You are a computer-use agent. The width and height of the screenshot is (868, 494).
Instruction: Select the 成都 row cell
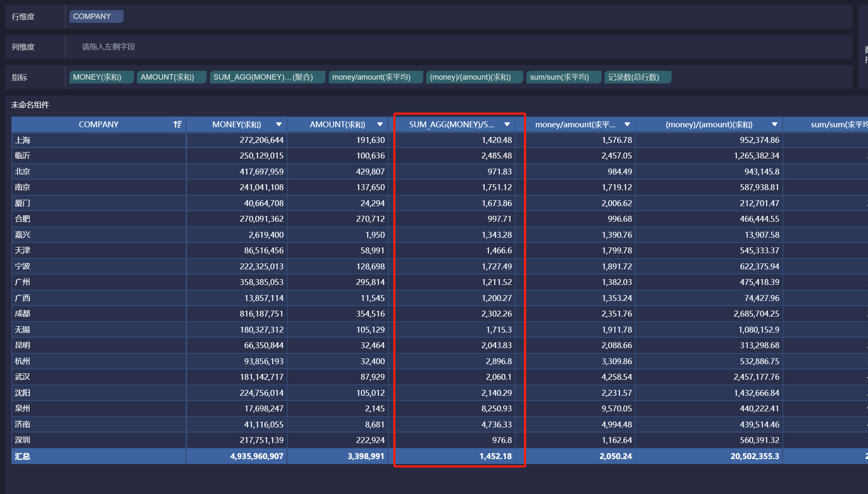(99, 314)
